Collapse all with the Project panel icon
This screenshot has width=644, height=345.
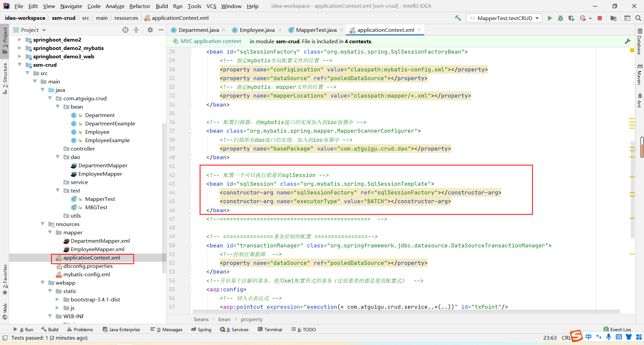point(136,30)
